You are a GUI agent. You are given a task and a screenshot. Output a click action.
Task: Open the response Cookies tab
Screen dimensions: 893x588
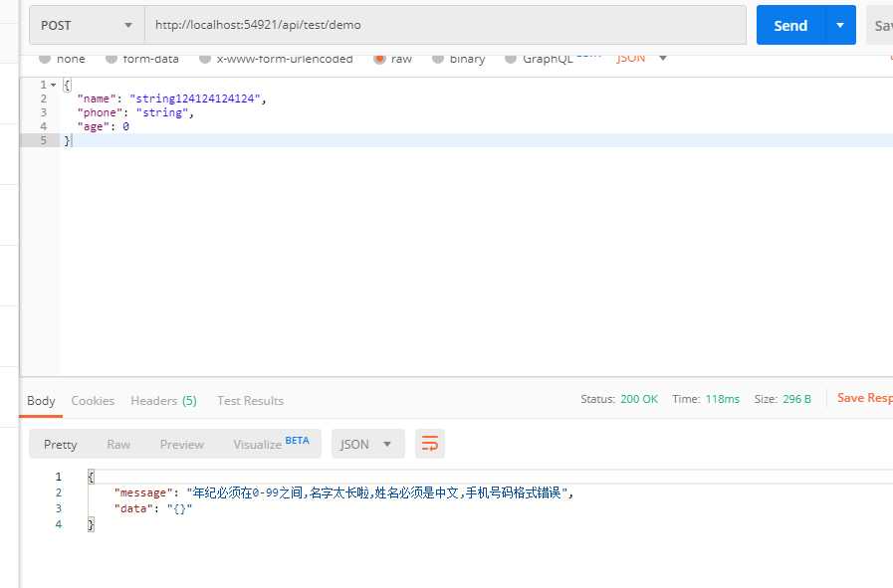click(93, 401)
